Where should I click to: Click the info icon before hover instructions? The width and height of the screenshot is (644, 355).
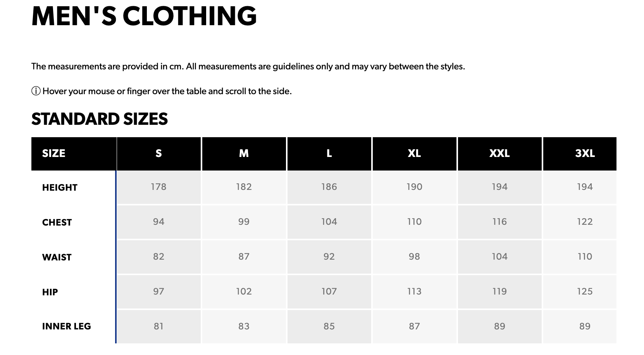pos(36,91)
